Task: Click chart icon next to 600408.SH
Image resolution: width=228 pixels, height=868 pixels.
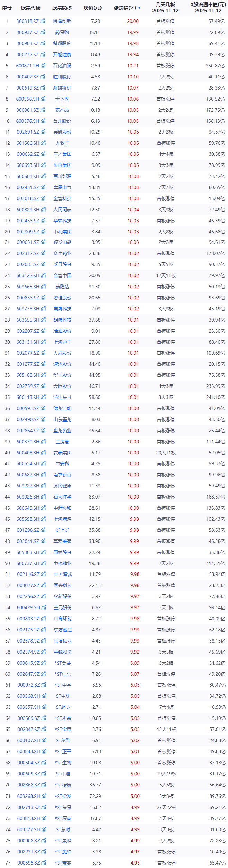Action: click(43, 453)
